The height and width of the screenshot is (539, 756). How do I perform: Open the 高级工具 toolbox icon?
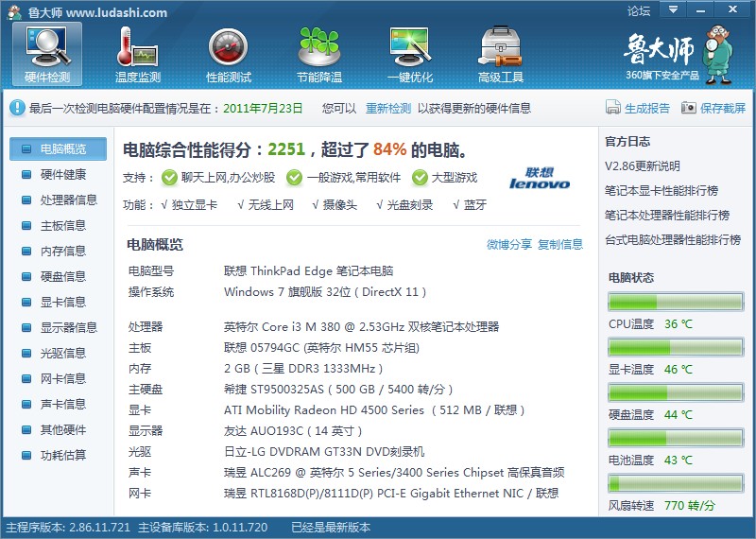pos(501,54)
